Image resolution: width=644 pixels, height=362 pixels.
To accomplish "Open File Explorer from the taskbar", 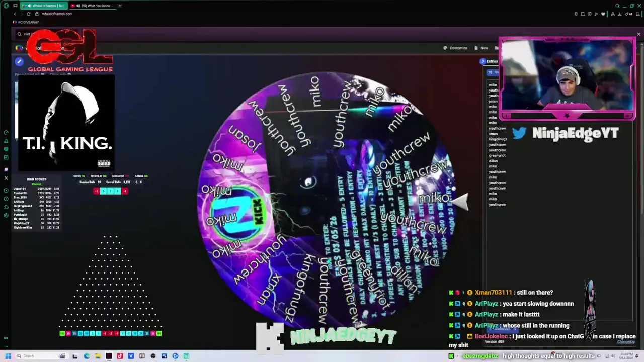I will click(x=98, y=356).
